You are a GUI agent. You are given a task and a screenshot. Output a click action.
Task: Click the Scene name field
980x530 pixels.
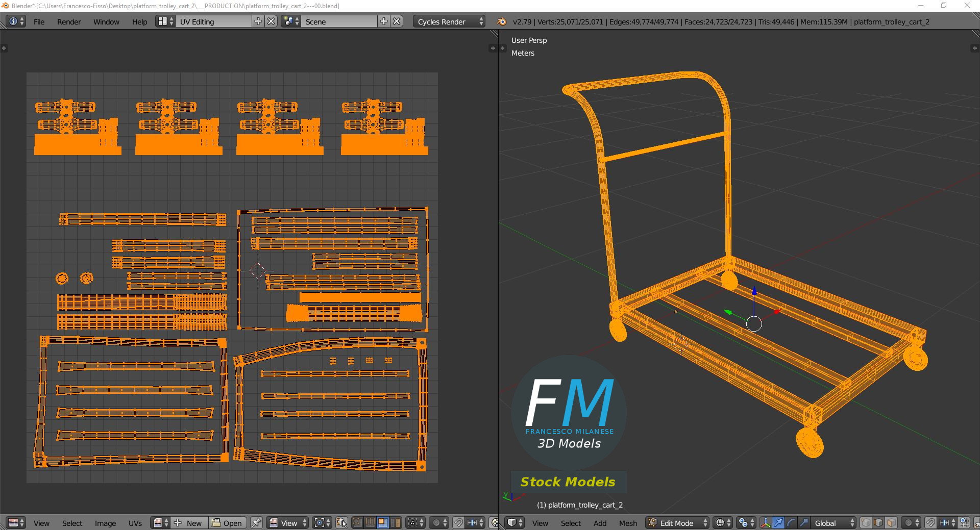[x=339, y=21]
